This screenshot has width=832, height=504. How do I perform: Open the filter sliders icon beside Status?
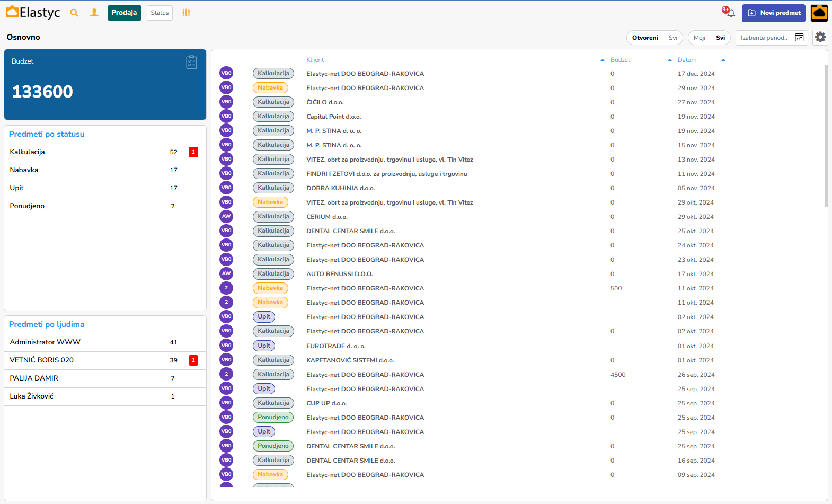(186, 13)
